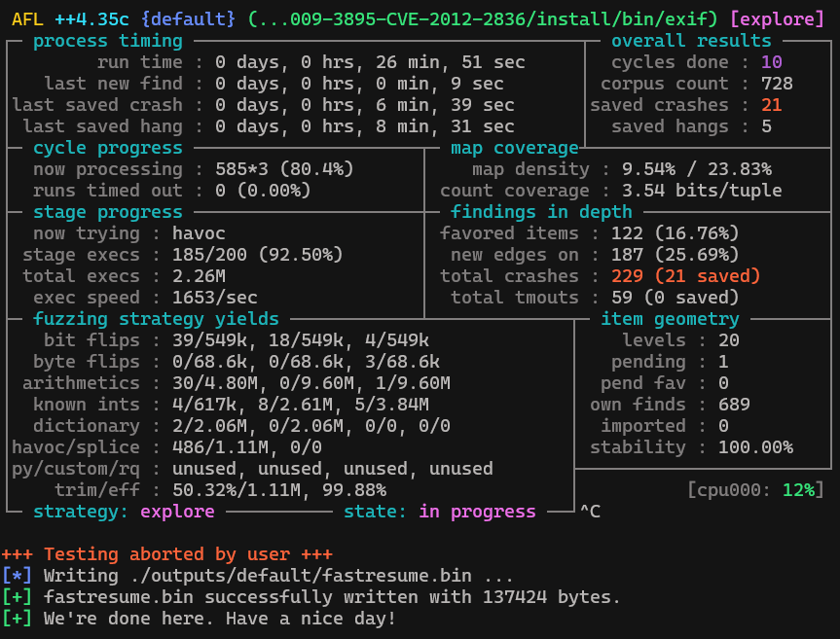Click the state value in progress
This screenshot has width=840, height=639.
[x=477, y=512]
